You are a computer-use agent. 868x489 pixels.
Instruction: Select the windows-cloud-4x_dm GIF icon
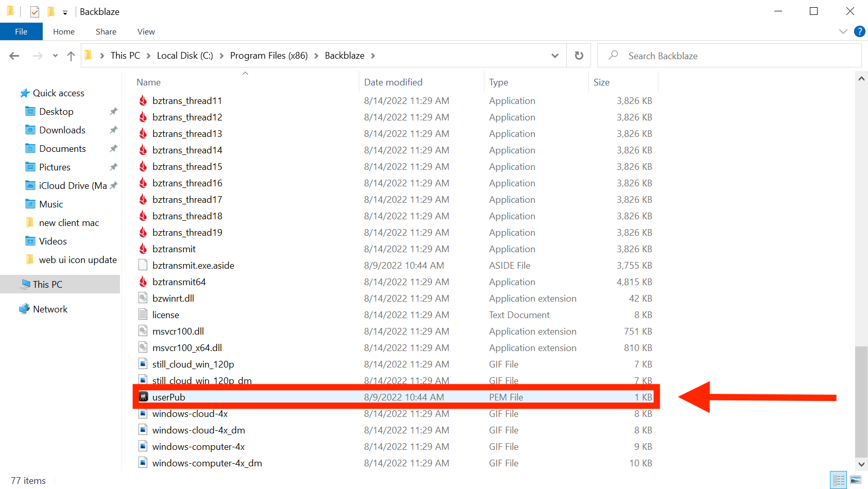point(143,430)
